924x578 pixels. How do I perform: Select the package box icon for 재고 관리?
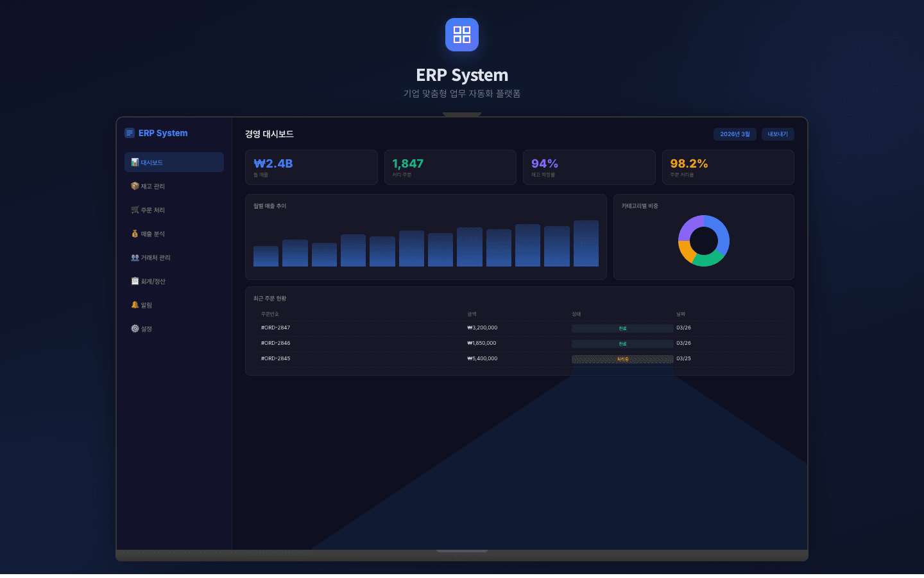click(135, 186)
